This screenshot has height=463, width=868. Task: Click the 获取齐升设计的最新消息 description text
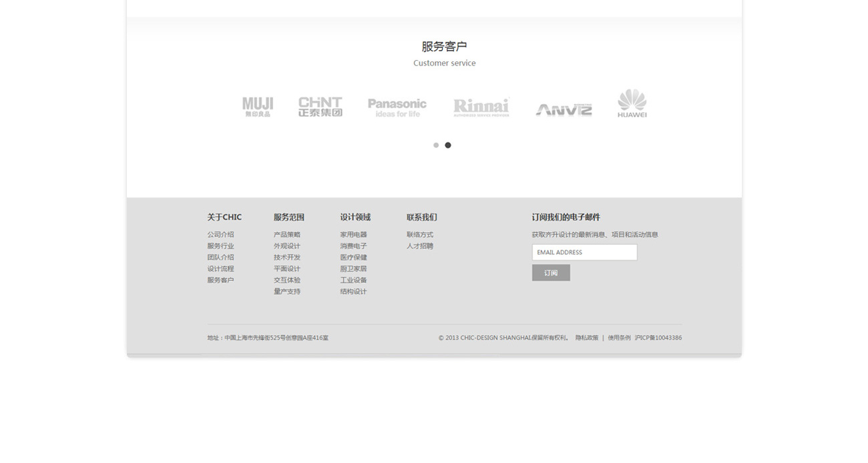(x=595, y=235)
